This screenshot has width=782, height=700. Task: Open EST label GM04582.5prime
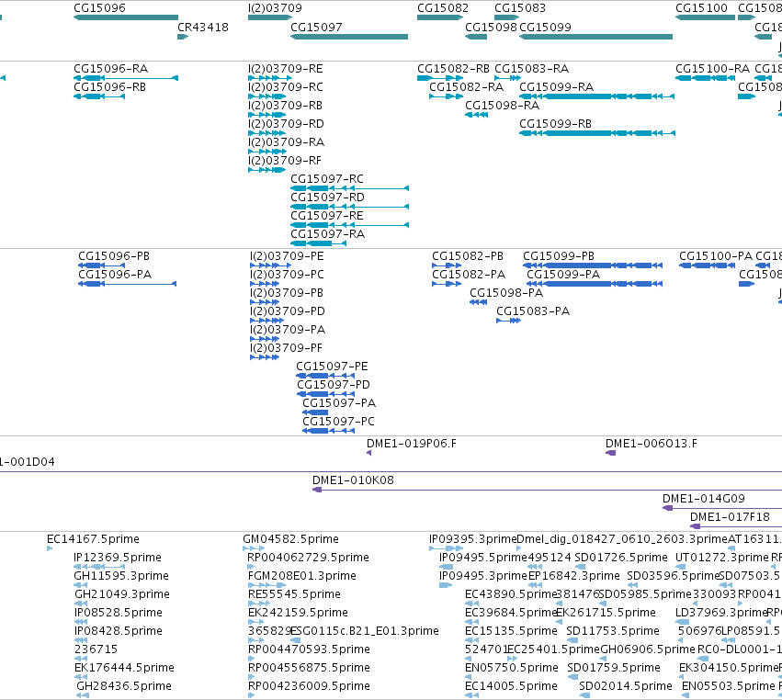tap(290, 539)
